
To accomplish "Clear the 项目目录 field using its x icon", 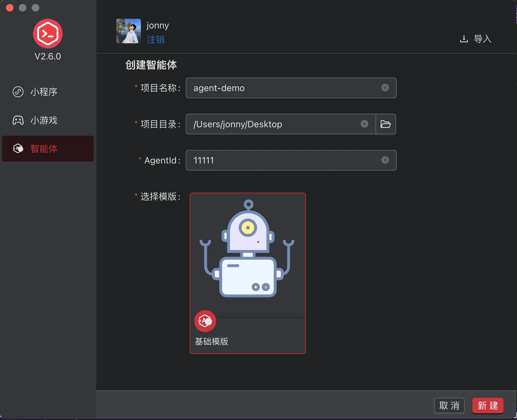I will pos(364,124).
